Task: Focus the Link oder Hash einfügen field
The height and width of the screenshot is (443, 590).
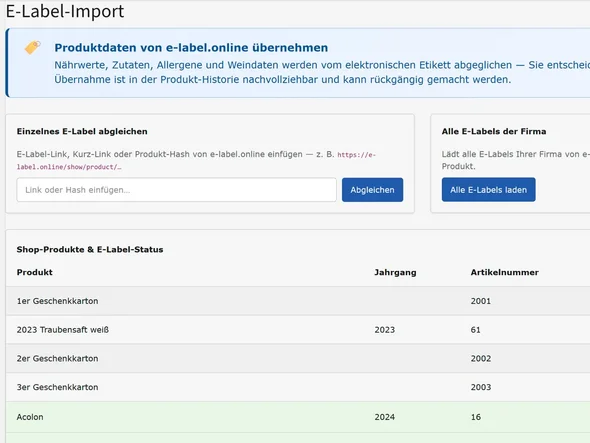Action: [176, 190]
